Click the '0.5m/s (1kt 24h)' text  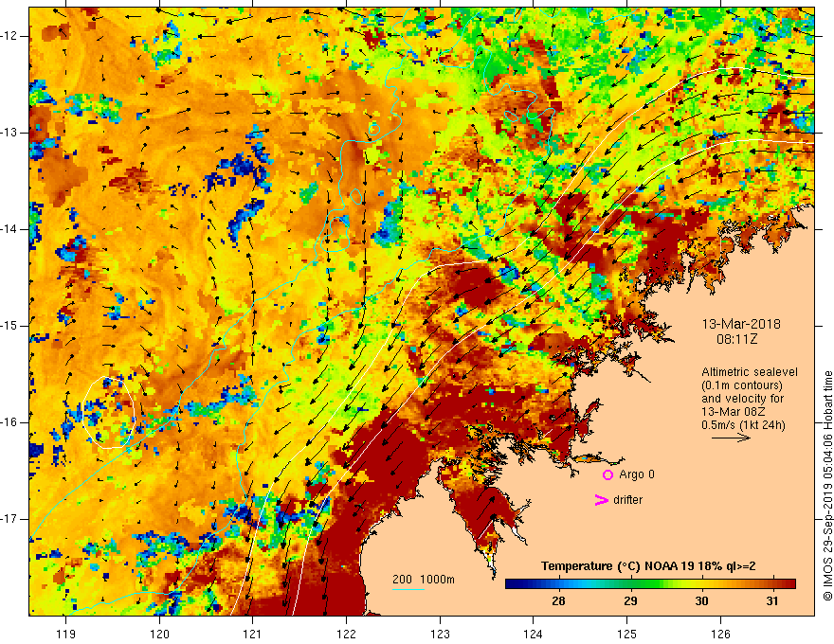[x=743, y=425]
